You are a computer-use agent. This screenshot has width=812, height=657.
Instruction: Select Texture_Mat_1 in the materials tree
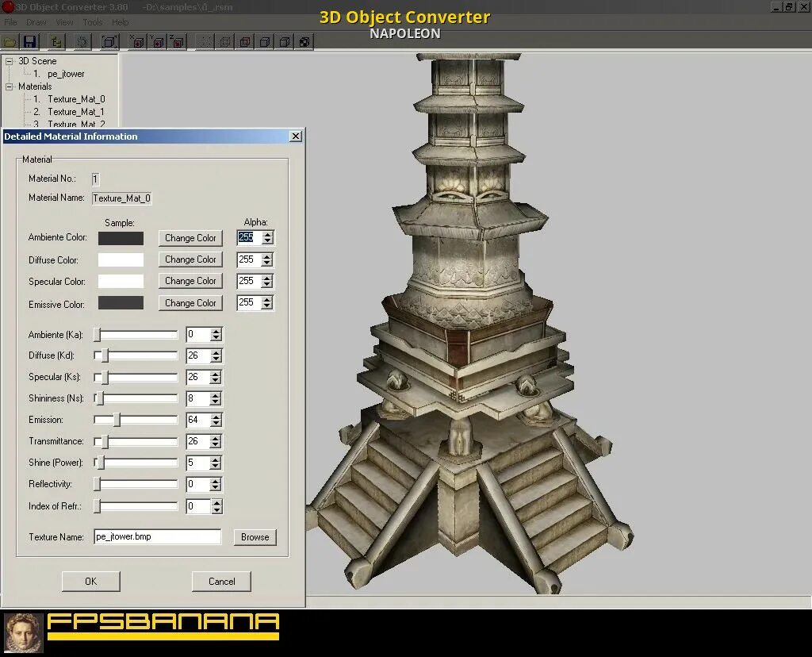click(76, 112)
